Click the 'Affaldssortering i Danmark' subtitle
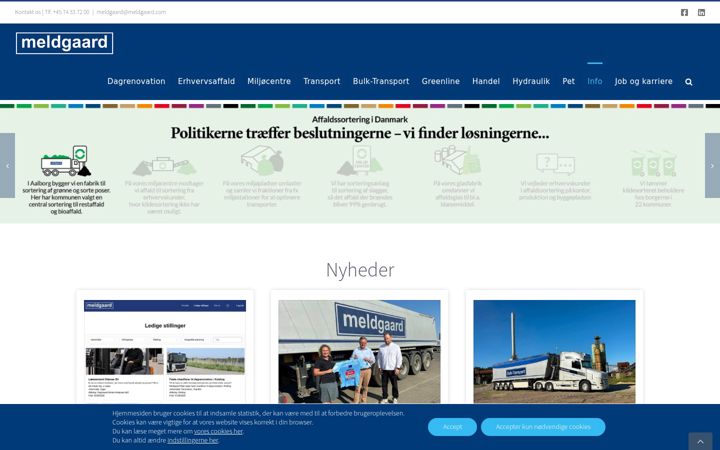Screen dimensions: 720x450 (x=360, y=119)
